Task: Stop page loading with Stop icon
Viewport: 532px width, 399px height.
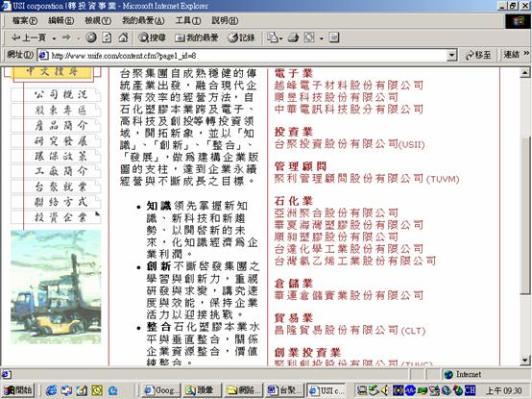Action: point(91,37)
